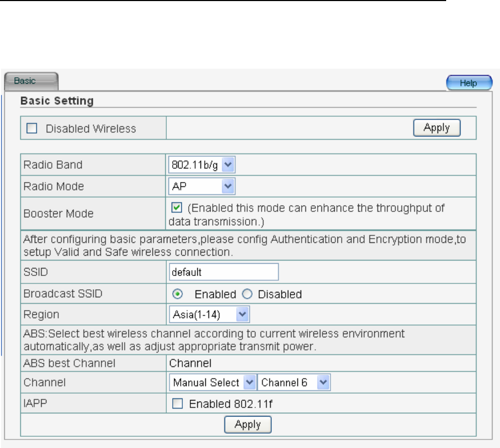Check the Disabled Wireless checkbox

pos(32,128)
